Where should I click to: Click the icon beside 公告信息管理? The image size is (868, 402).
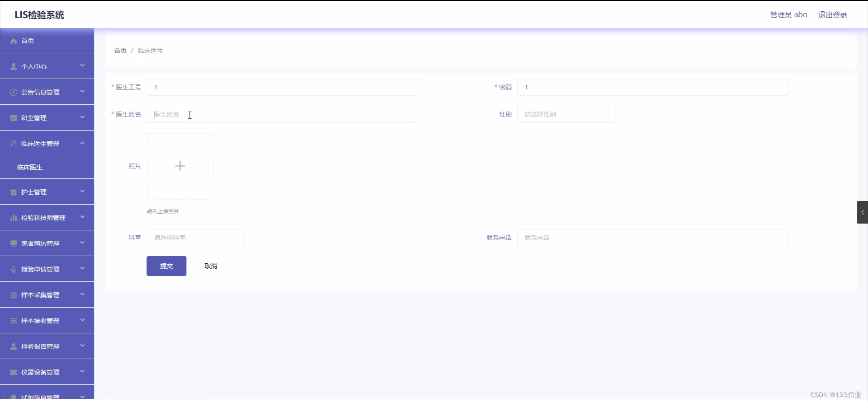pyautogui.click(x=14, y=92)
